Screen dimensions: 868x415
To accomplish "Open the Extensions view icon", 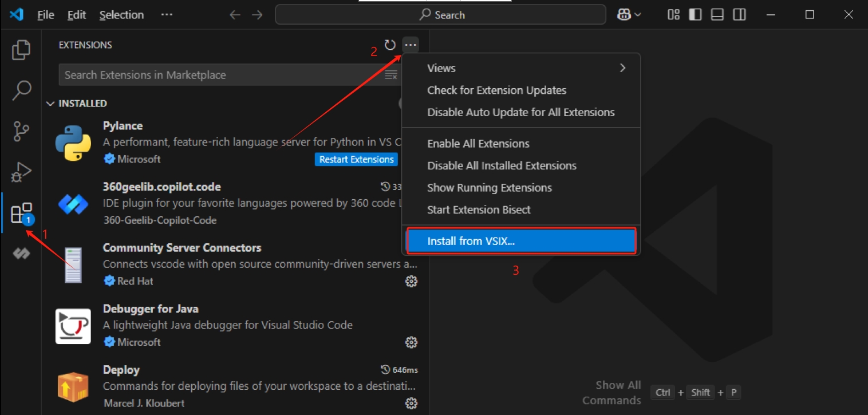I will coord(21,213).
